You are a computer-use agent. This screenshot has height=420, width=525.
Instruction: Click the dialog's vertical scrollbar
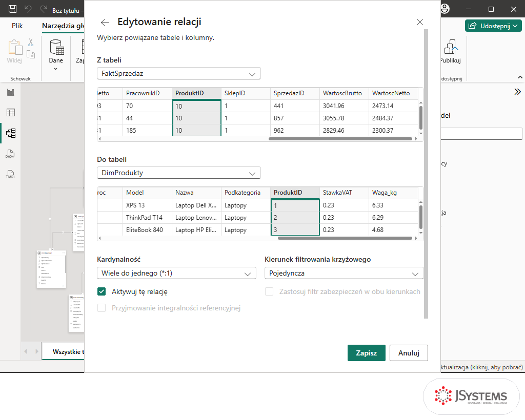click(x=426, y=174)
